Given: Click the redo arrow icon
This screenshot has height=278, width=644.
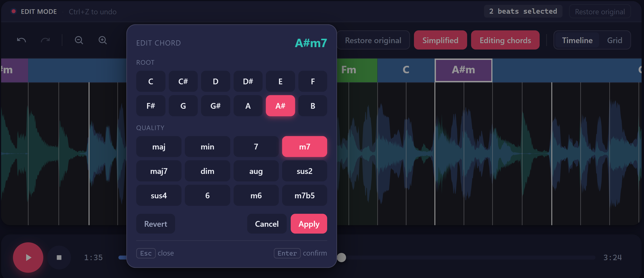Looking at the screenshot, I should 45,40.
